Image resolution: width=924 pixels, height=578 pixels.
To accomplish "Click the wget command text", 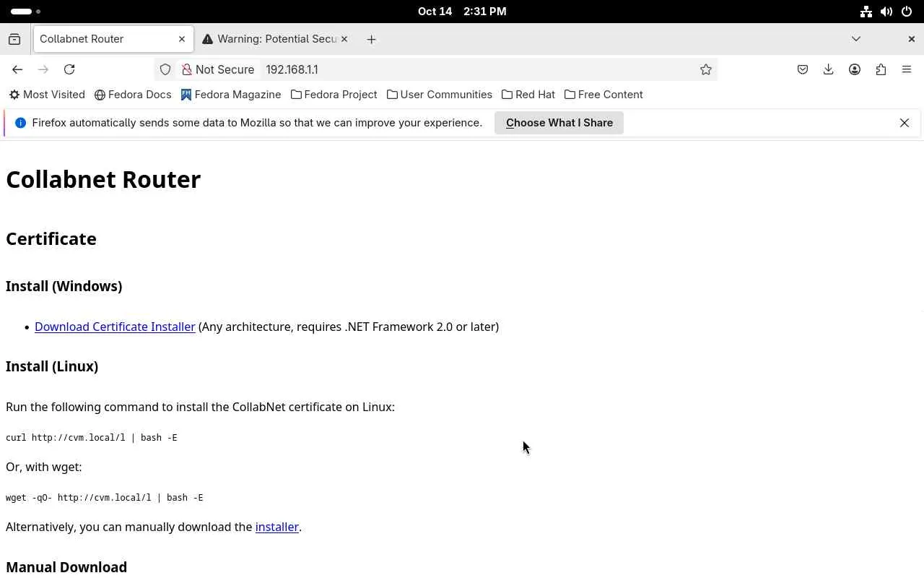I will pos(105,498).
